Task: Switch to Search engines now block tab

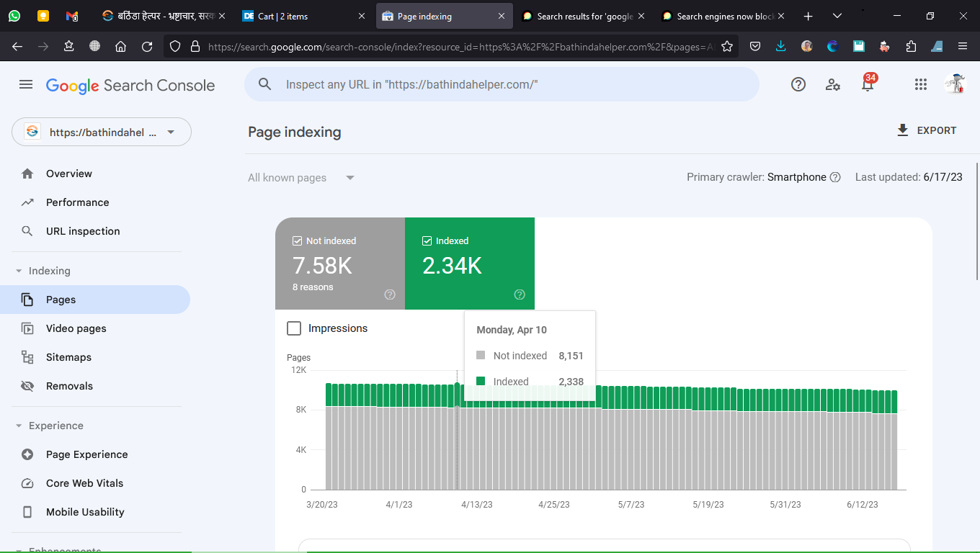Action: coord(723,16)
